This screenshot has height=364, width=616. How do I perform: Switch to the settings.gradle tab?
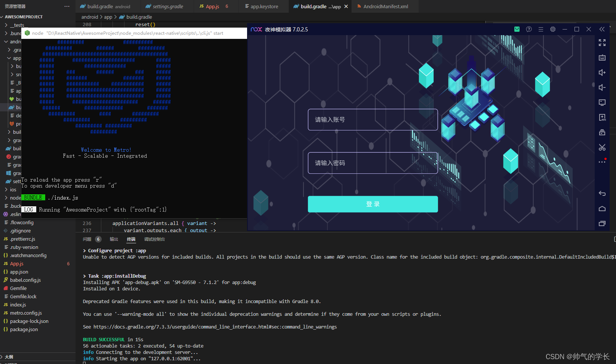[167, 6]
